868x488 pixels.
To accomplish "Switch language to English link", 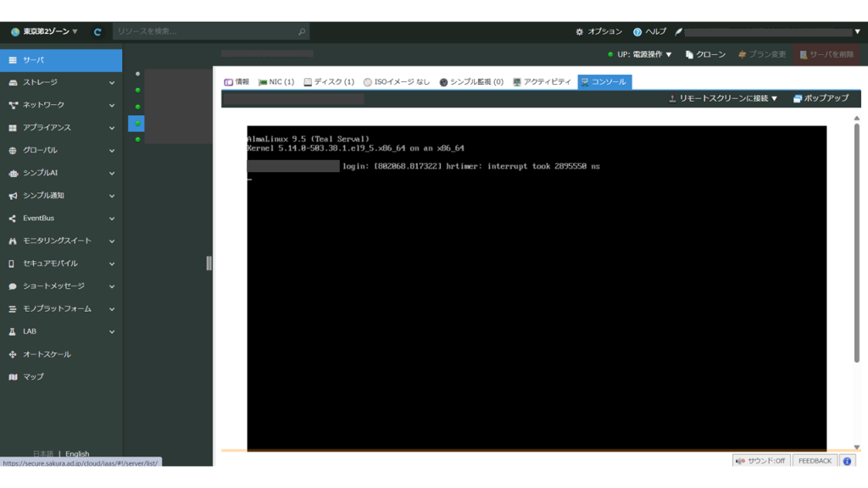I will (x=77, y=454).
